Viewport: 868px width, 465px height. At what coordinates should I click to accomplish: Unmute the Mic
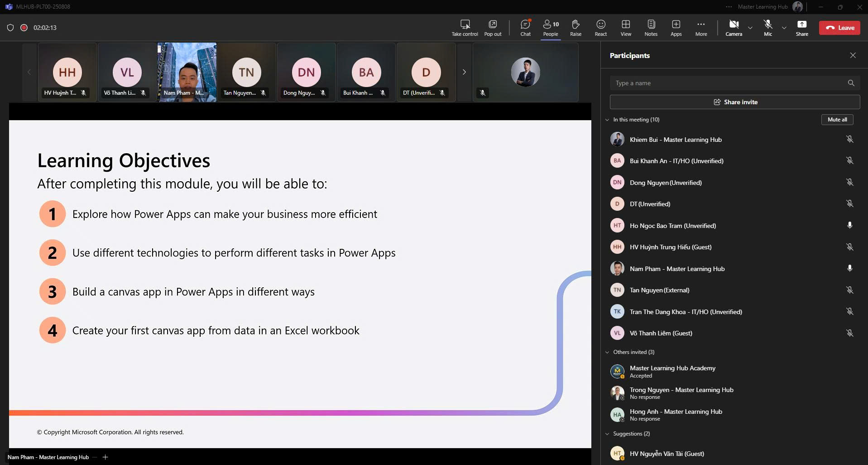click(x=768, y=28)
